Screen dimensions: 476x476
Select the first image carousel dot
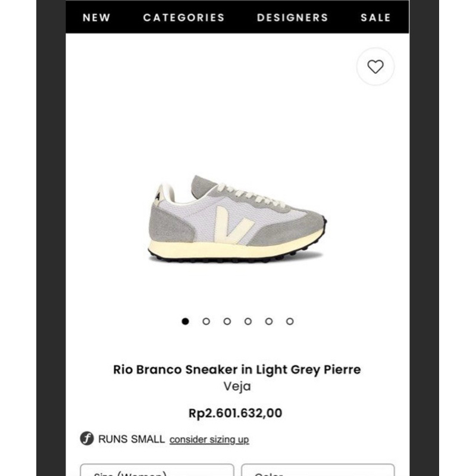[x=186, y=321]
